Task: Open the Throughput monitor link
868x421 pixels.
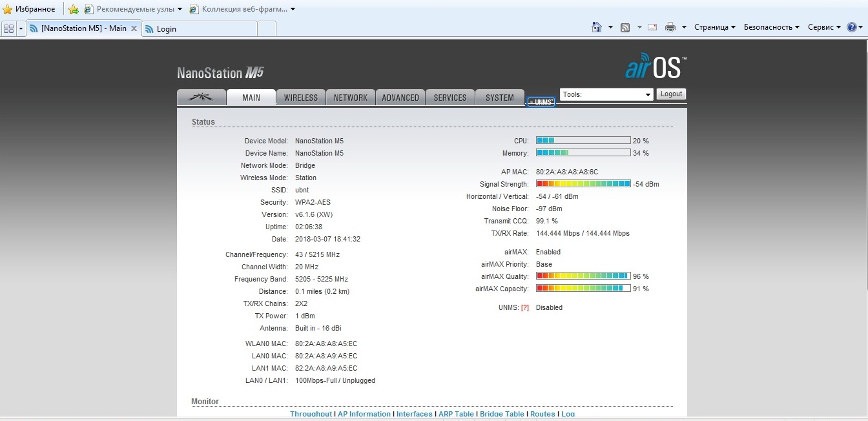Action: [x=311, y=414]
